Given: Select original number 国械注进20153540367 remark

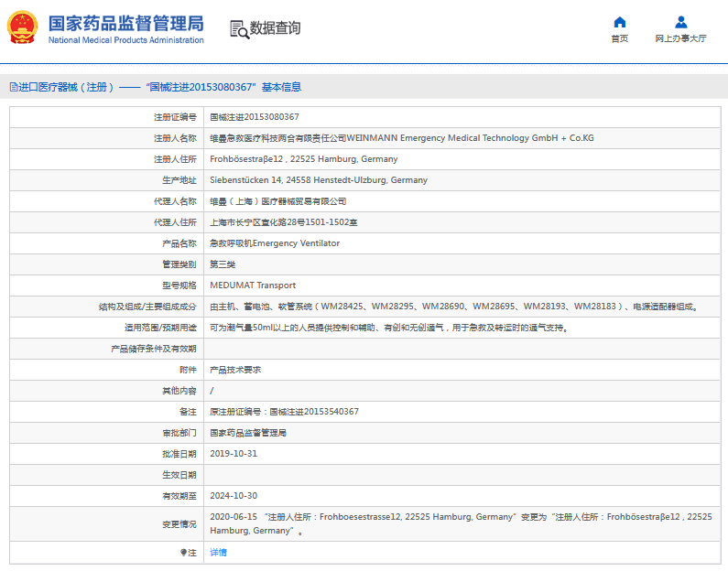Looking at the screenshot, I should point(284,412).
